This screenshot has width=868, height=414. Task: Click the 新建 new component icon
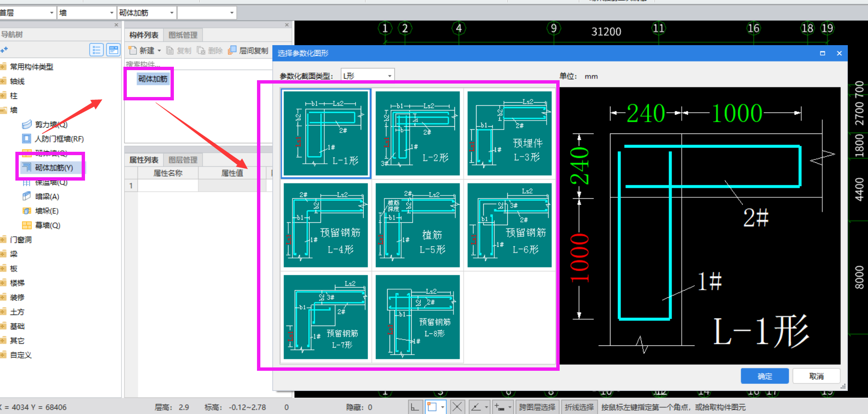pyautogui.click(x=133, y=50)
